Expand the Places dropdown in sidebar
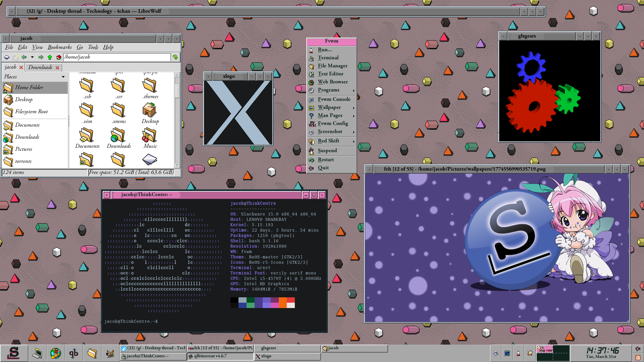Screen dimensions: 644x362 [x=63, y=77]
